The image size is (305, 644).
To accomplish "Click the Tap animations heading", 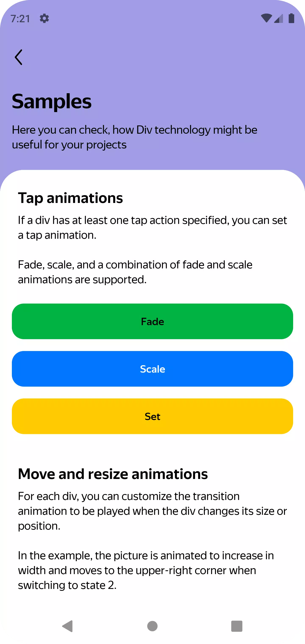I will coord(71,198).
